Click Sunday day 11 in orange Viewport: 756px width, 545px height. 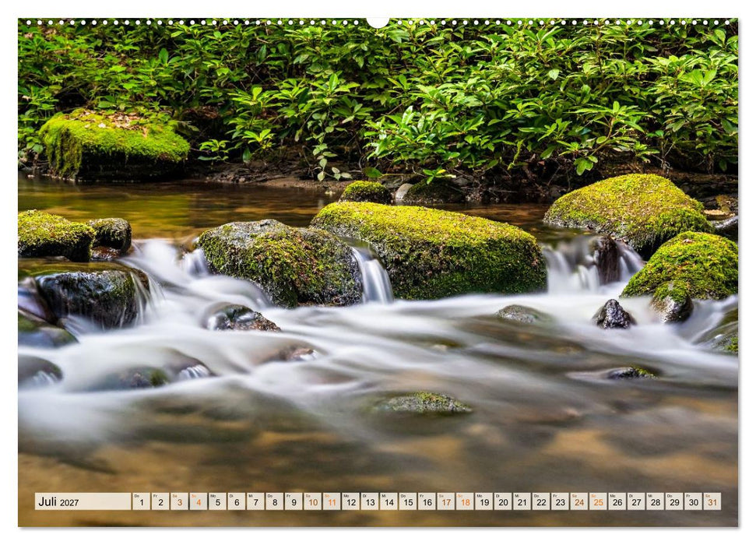tap(332, 501)
